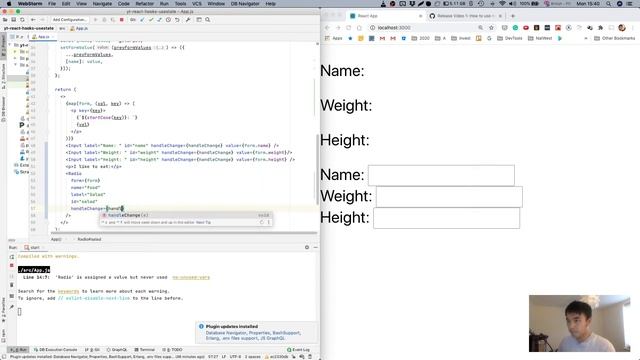The image size is (640, 360).
Task: Click the Synchronize/reload toolbar icon
Action: point(22,20)
